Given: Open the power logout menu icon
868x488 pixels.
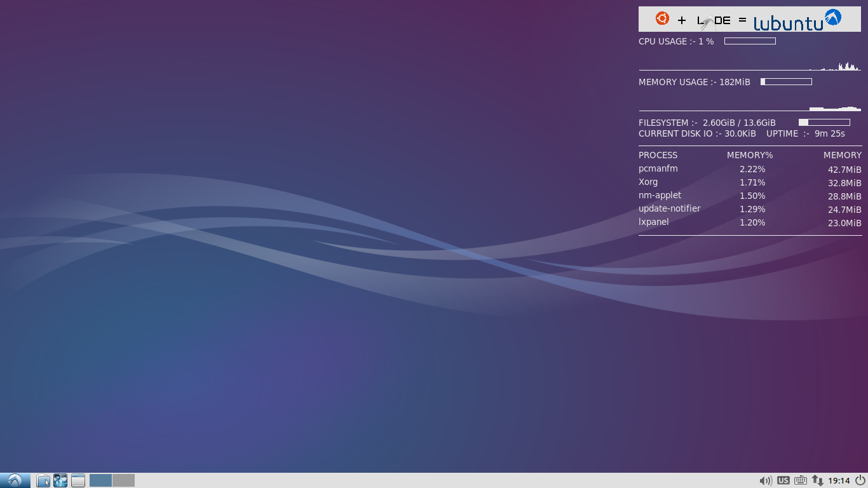Looking at the screenshot, I should click(x=860, y=480).
